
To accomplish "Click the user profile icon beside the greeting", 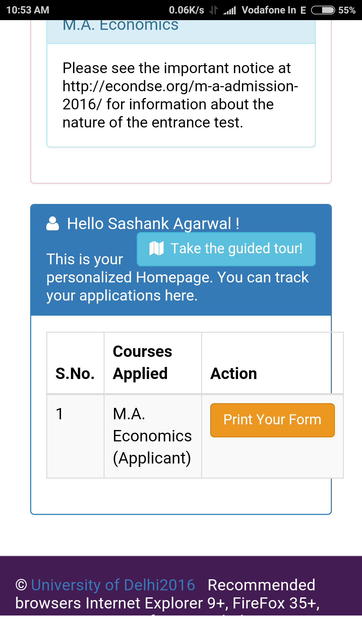I will 53,224.
